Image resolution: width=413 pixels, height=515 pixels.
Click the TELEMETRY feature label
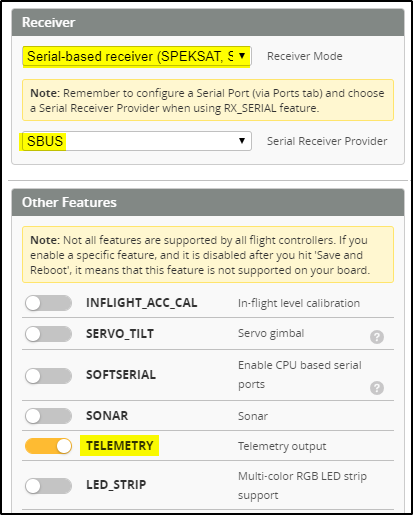[120, 446]
